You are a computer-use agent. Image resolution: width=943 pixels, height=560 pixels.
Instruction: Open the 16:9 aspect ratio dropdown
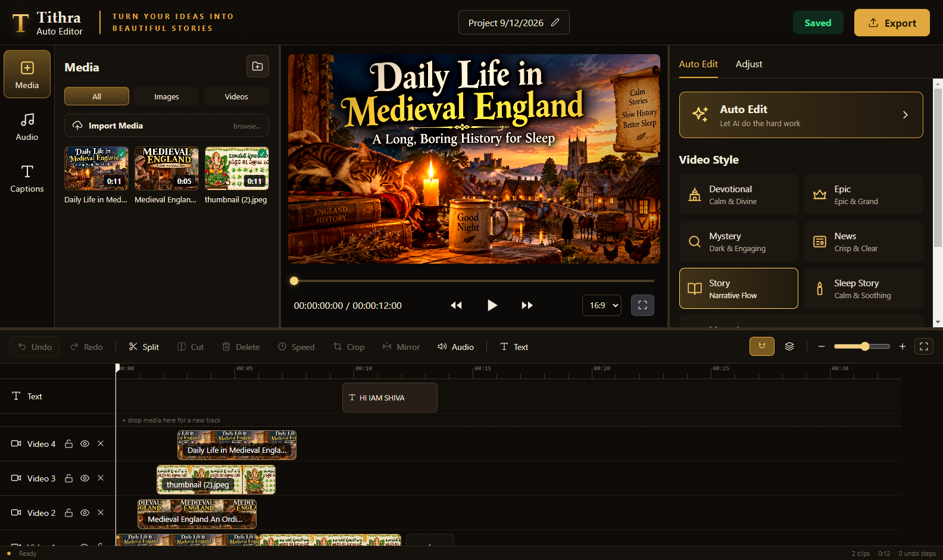(602, 305)
